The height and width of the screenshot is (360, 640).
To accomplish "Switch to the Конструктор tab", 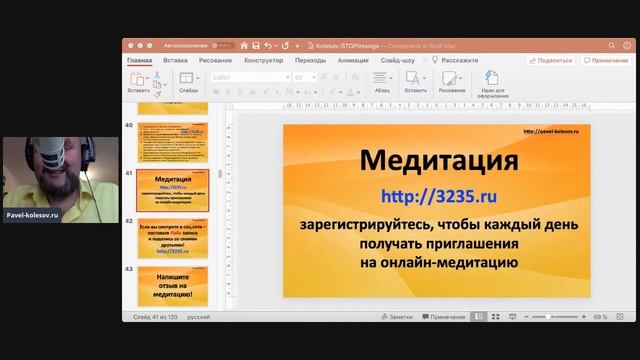I will (264, 60).
